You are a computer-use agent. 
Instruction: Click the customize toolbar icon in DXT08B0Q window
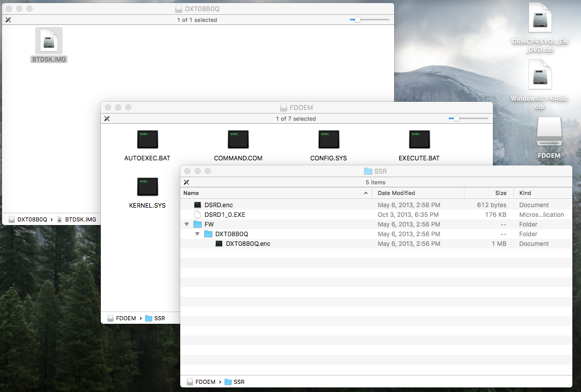tap(8, 20)
